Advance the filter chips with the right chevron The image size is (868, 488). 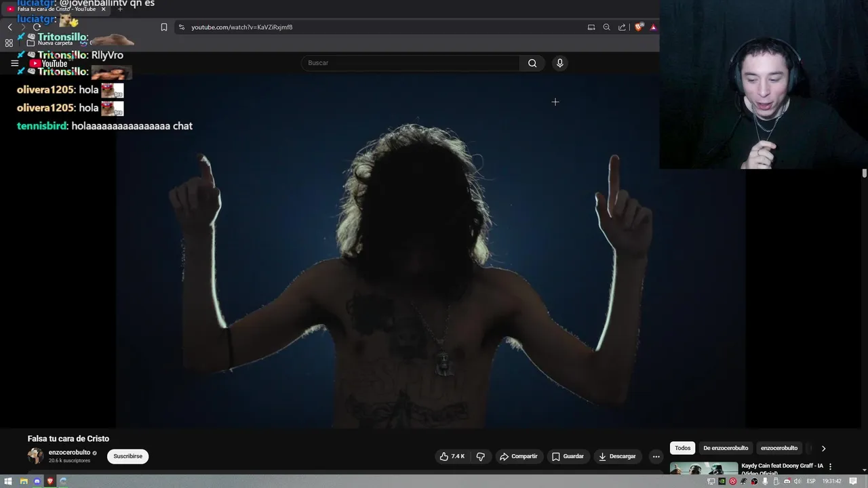click(x=823, y=448)
